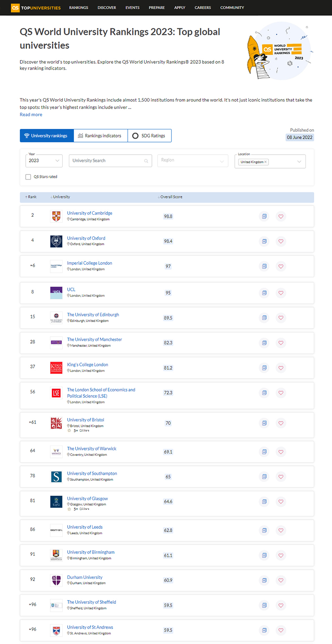Open Careers menu in top navigation
The width and height of the screenshot is (332, 644).
pos(203,7)
